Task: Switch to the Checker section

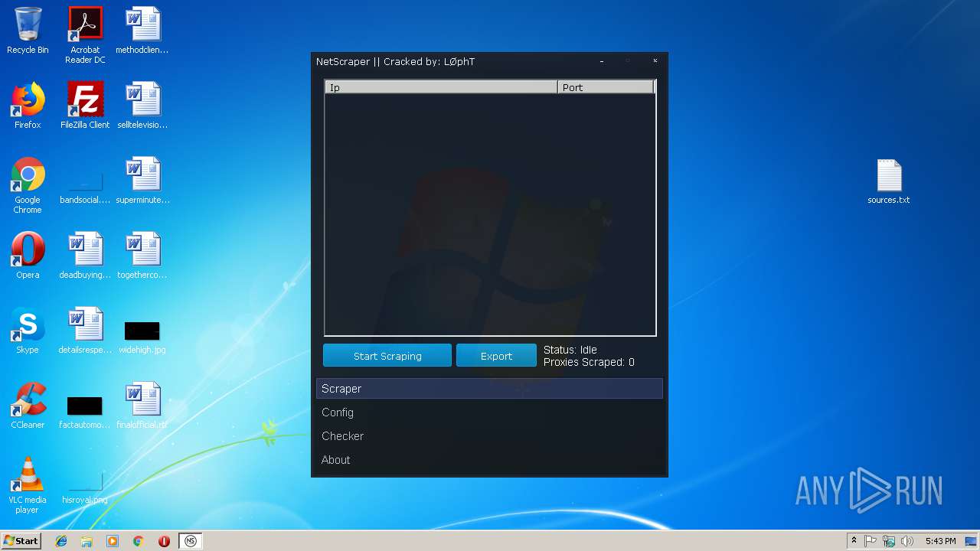Action: pos(489,436)
